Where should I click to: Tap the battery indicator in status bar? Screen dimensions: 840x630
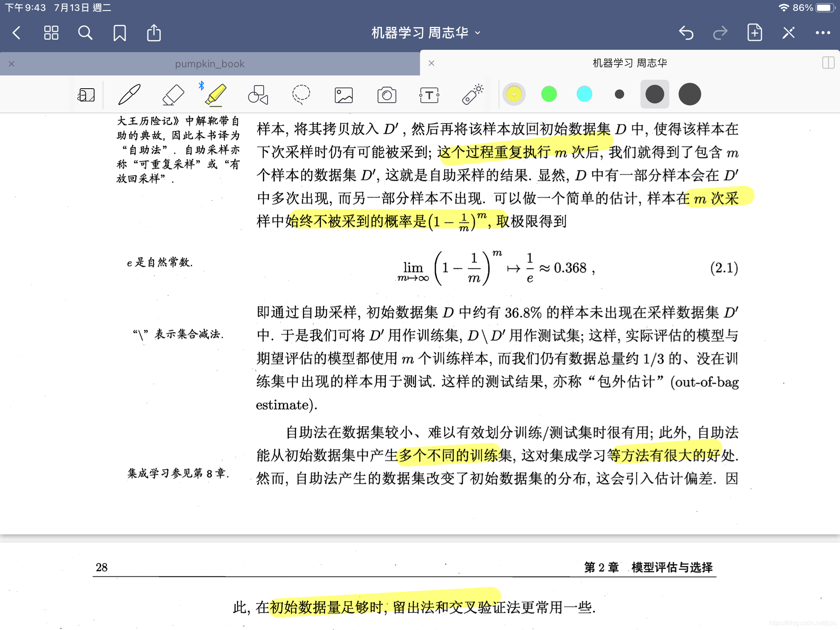point(825,8)
